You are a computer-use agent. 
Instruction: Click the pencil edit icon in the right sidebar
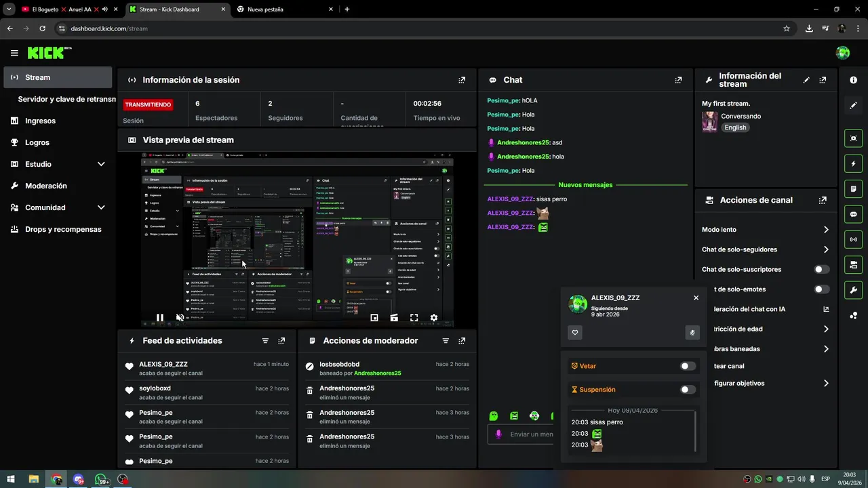tap(853, 105)
